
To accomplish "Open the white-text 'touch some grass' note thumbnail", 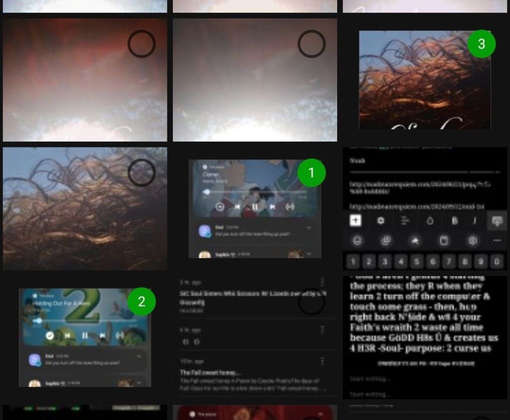I will pyautogui.click(x=424, y=319).
